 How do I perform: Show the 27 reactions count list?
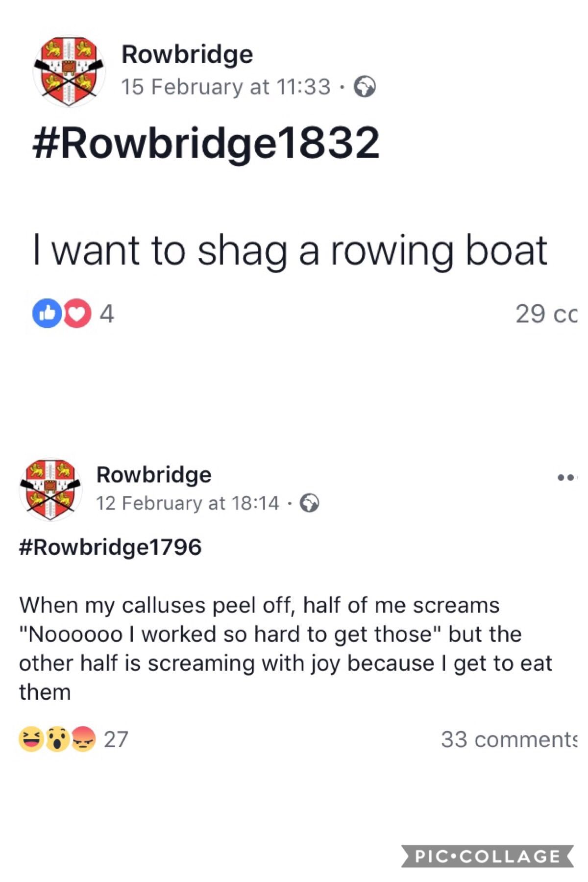point(116,739)
